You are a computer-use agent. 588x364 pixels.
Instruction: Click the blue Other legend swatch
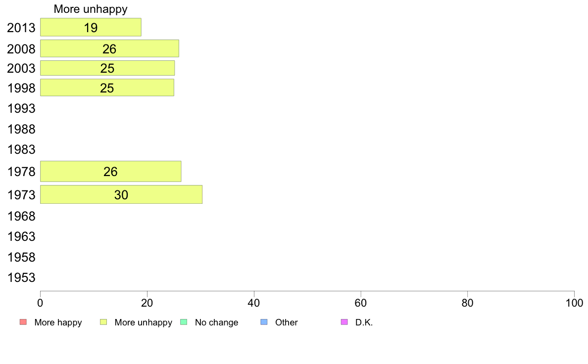click(x=264, y=322)
